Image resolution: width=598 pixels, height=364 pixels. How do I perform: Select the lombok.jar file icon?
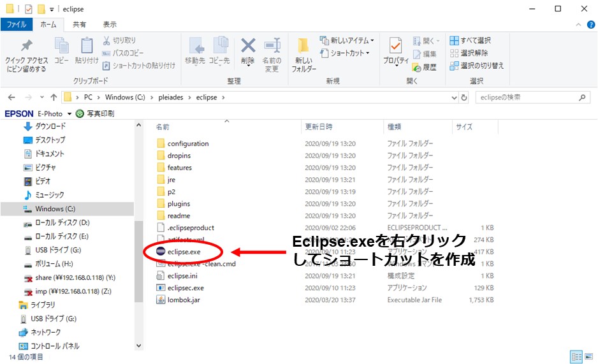[161, 300]
